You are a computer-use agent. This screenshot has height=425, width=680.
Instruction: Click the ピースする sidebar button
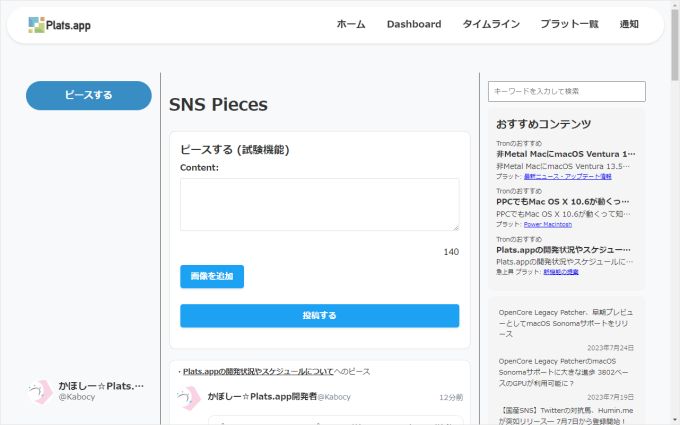[x=89, y=95]
